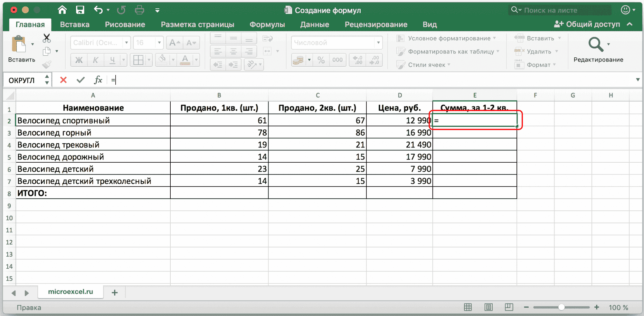This screenshot has height=316, width=644.
Task: Click the microexcel.ru sheet tab
Action: (x=70, y=292)
